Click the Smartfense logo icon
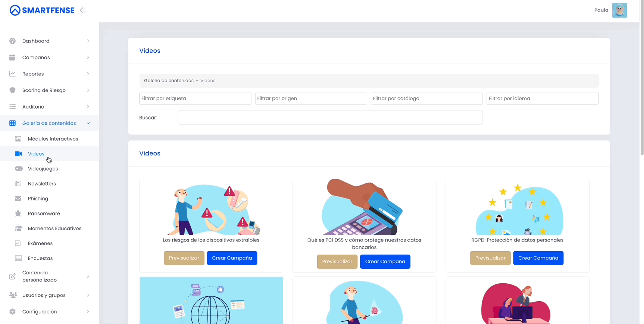Viewport: 644px width, 324px height. coord(15,10)
